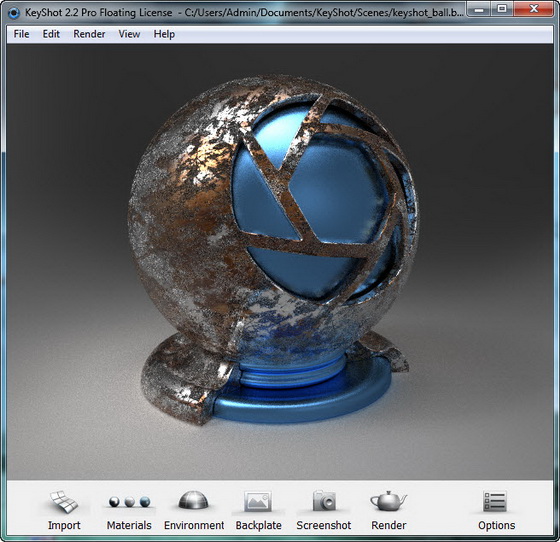Open the Options list icon

pyautogui.click(x=495, y=501)
